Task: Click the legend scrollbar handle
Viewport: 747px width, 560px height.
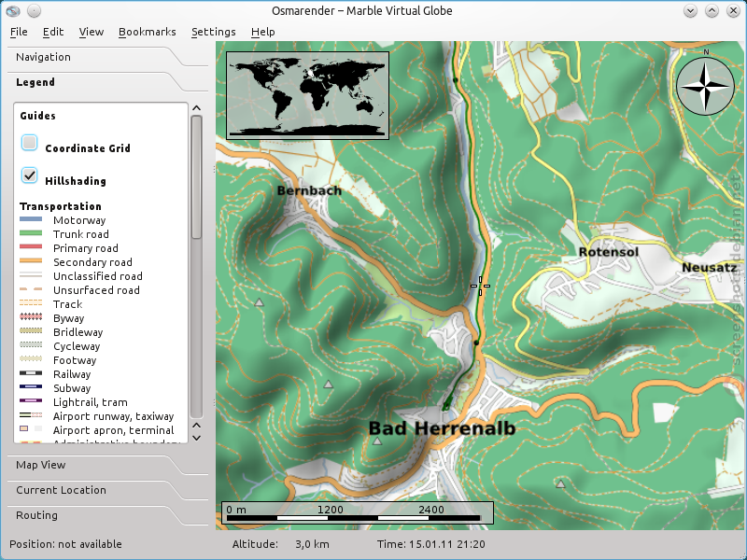Action: click(196, 177)
